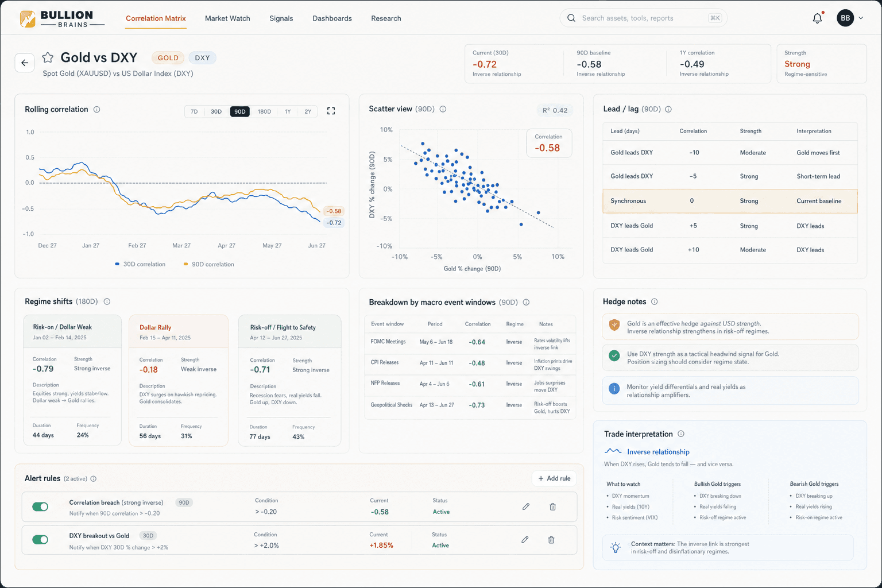Click the DXY asset tag
Image resolution: width=882 pixels, height=588 pixels.
click(x=202, y=58)
